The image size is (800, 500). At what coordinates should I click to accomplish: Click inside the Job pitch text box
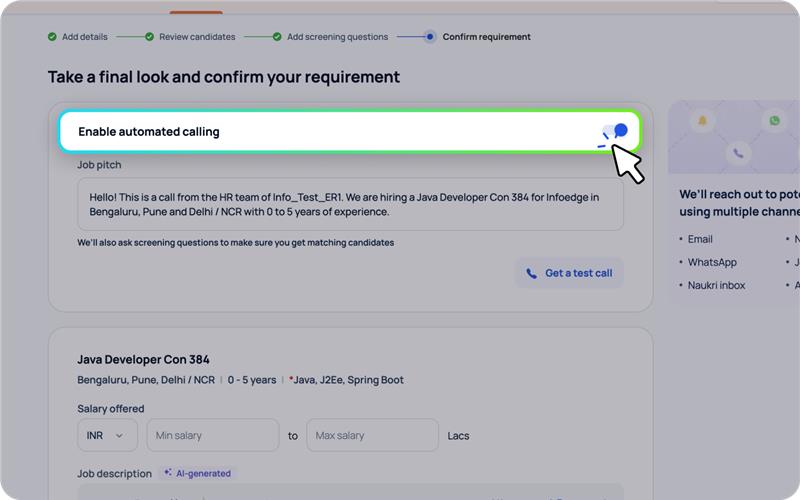click(350, 204)
